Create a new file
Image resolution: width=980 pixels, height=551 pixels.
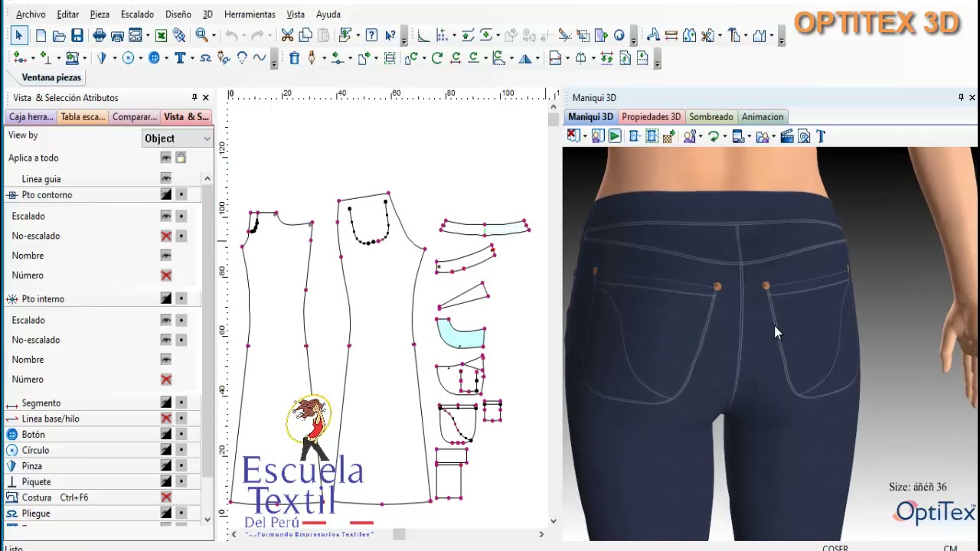(41, 35)
